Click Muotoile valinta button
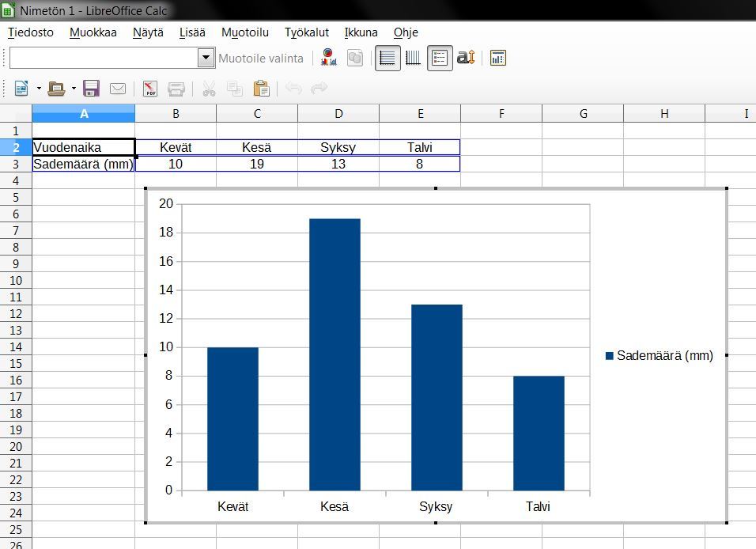The image size is (756, 549). [x=260, y=58]
